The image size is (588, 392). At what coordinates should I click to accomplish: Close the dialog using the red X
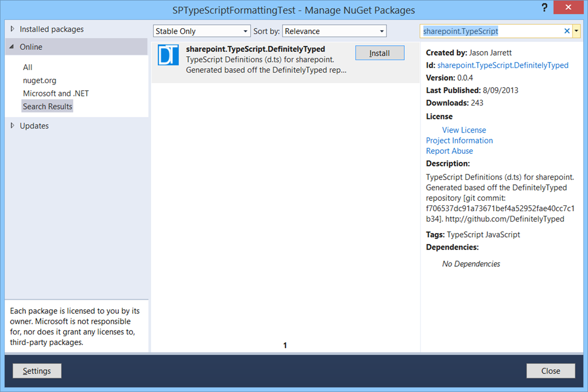568,7
